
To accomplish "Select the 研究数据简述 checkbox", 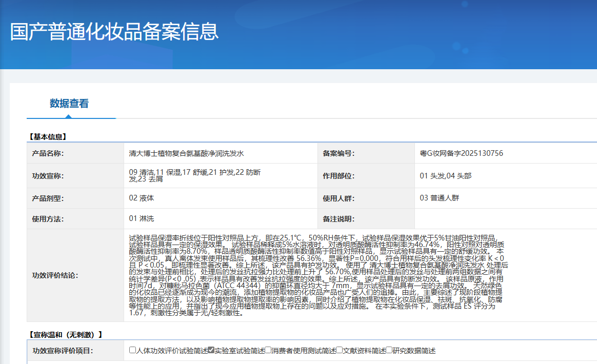I will coord(389,350).
